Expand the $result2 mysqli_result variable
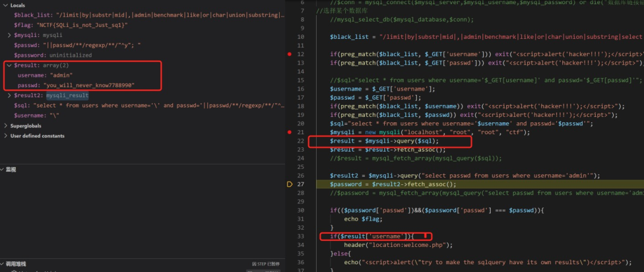 (x=10, y=95)
